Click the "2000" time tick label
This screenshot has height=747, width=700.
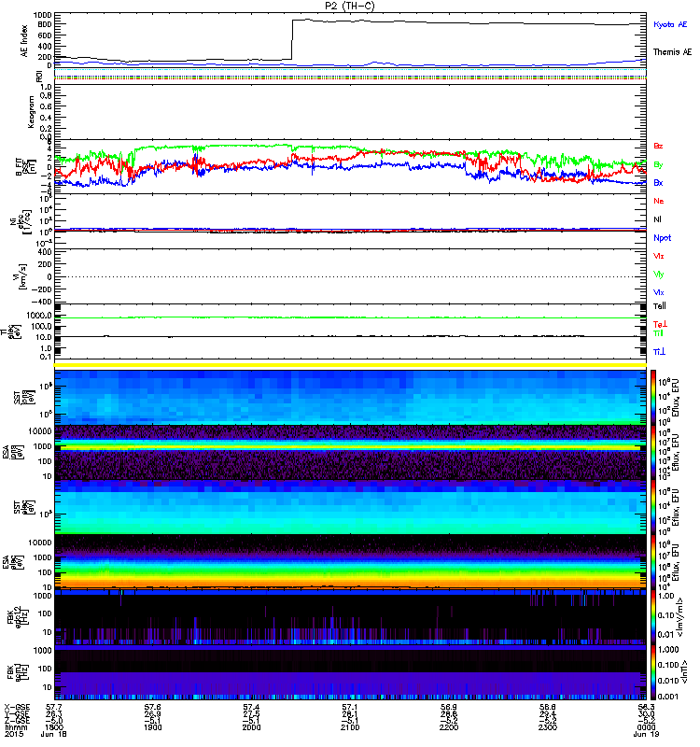tap(251, 727)
